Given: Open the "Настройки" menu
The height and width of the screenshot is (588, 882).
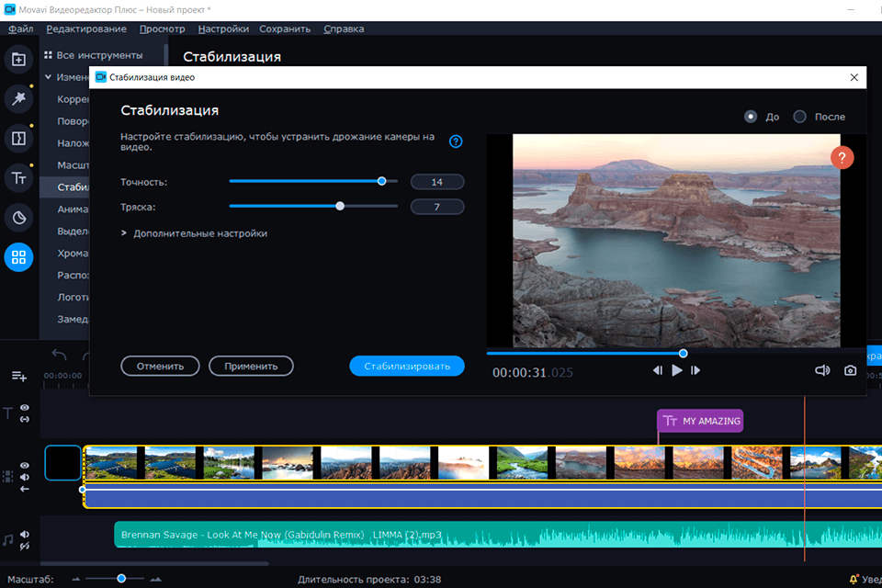Looking at the screenshot, I should [x=223, y=28].
